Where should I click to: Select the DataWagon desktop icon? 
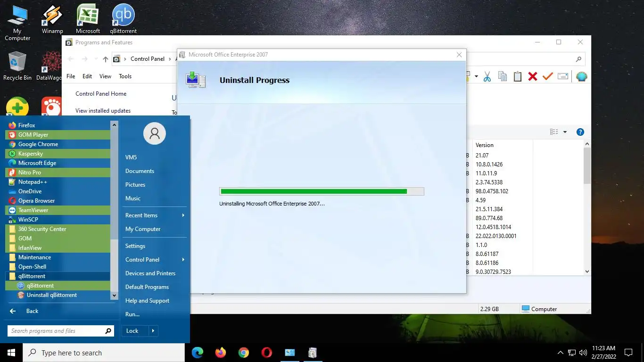51,66
